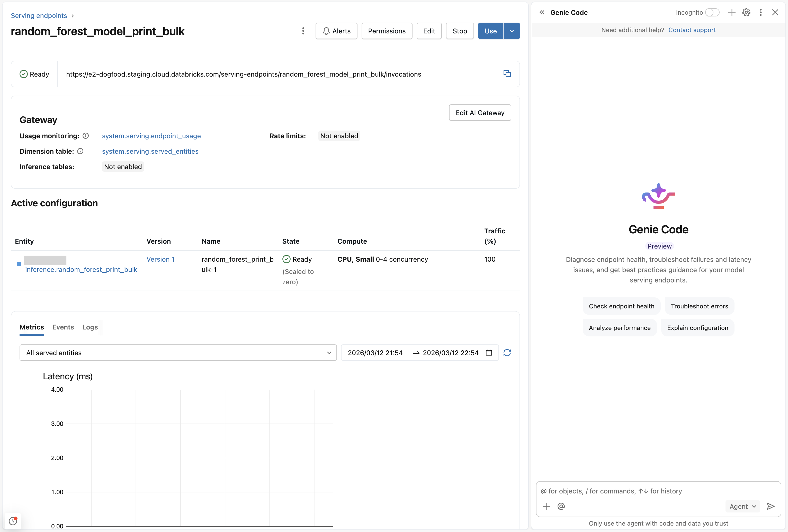
Task: View Usage monitoring info tooltip icon
Action: tap(85, 136)
